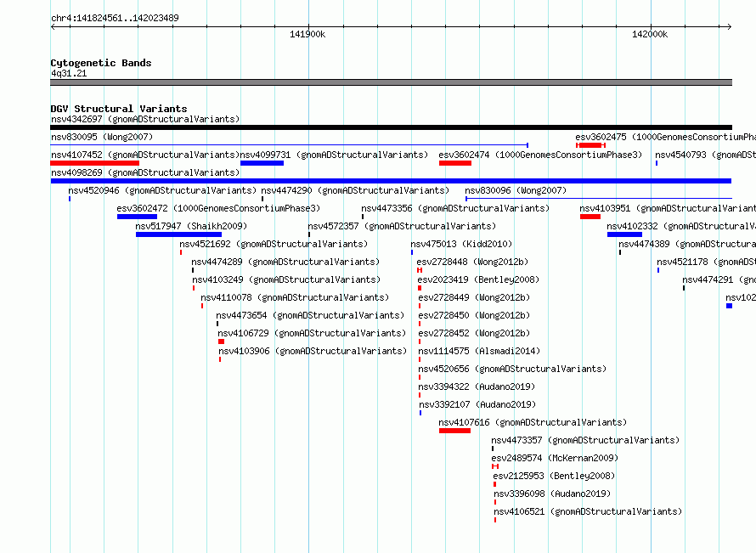This screenshot has height=553, width=756.
Task: Open nsv4107452 gnomAD variant label
Action: pos(145,155)
